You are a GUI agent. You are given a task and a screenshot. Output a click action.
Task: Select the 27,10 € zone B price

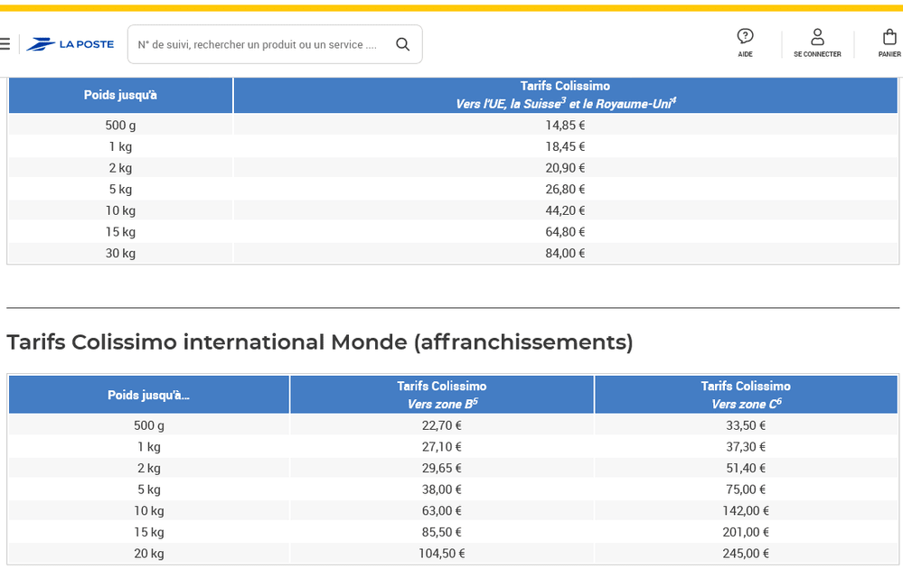coord(442,446)
